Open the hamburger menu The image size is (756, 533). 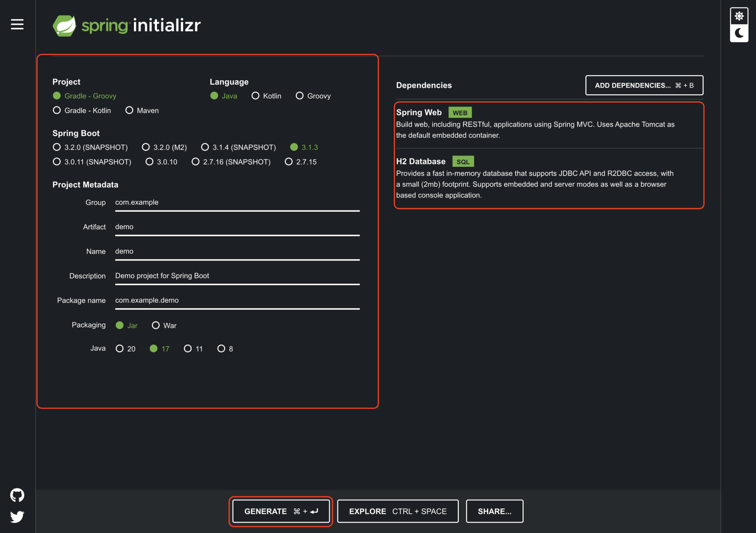coord(17,24)
